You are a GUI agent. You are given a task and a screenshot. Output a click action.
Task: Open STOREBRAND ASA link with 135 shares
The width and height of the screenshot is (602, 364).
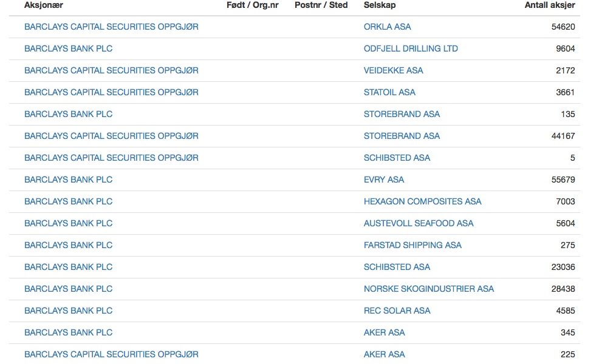click(402, 114)
